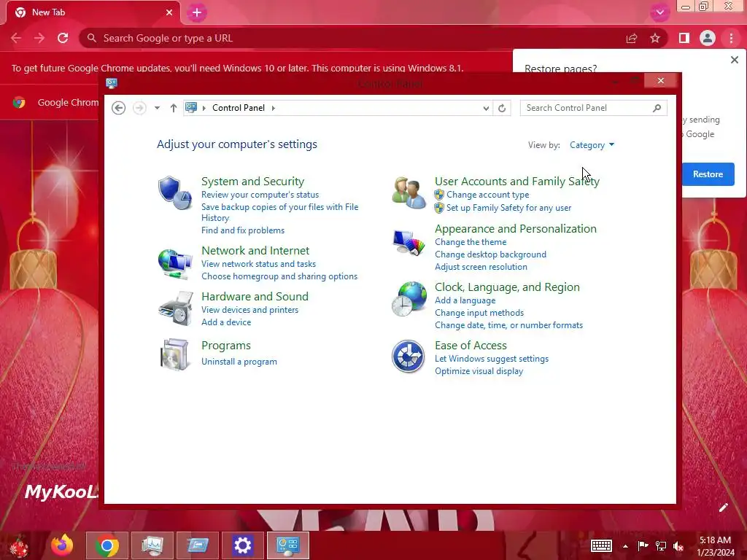The width and height of the screenshot is (747, 560).
Task: Open the System and Security category
Action: click(x=252, y=182)
